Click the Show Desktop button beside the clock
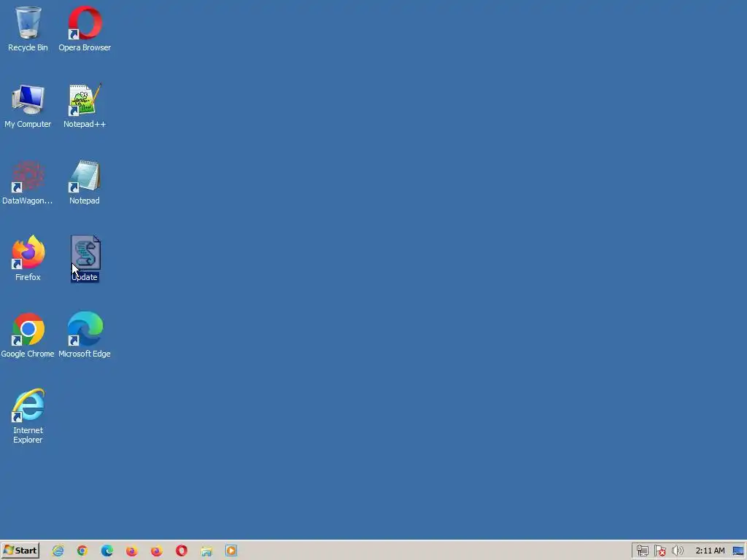This screenshot has width=747, height=560. tap(738, 551)
